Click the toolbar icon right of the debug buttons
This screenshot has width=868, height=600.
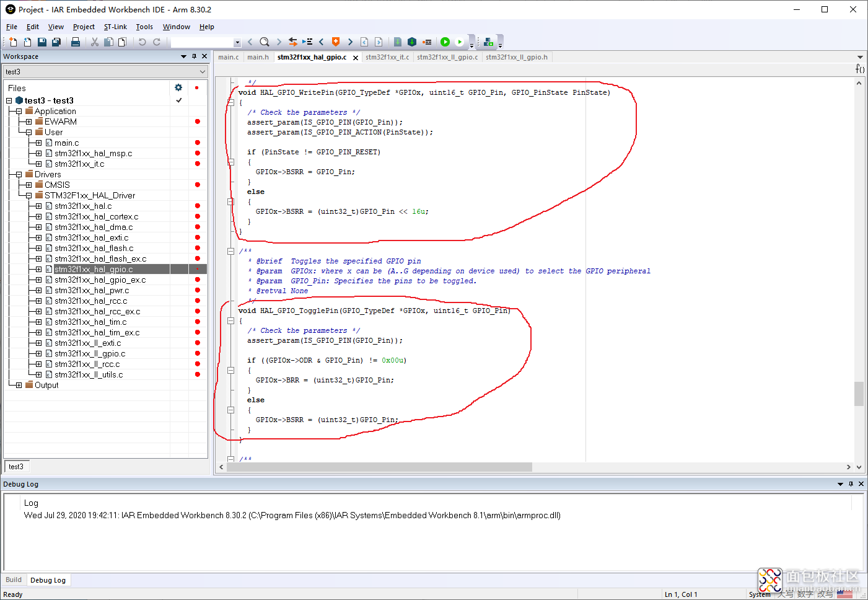tap(488, 42)
